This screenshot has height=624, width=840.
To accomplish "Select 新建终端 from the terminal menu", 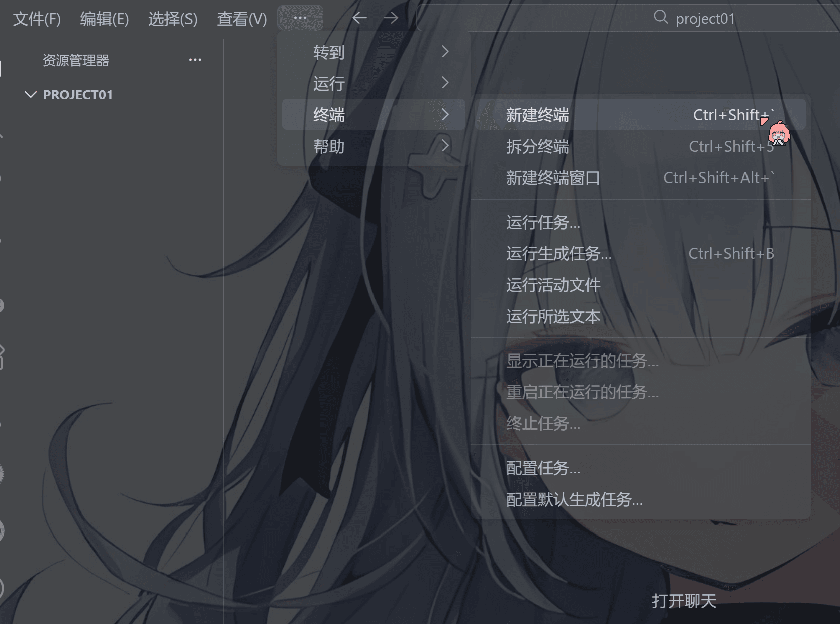I will 640,115.
